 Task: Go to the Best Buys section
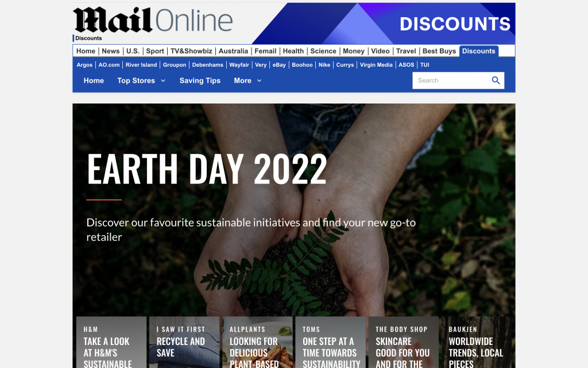pos(439,51)
